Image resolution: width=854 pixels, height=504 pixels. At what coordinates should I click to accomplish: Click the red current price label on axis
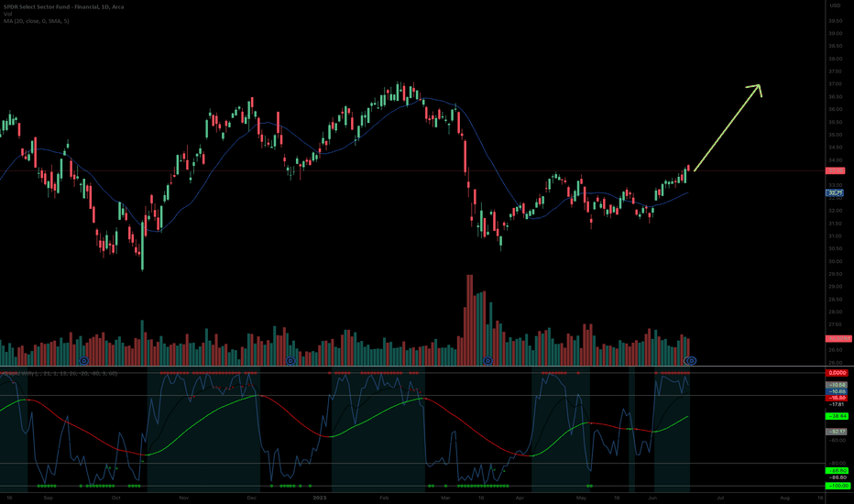pyautogui.click(x=836, y=170)
